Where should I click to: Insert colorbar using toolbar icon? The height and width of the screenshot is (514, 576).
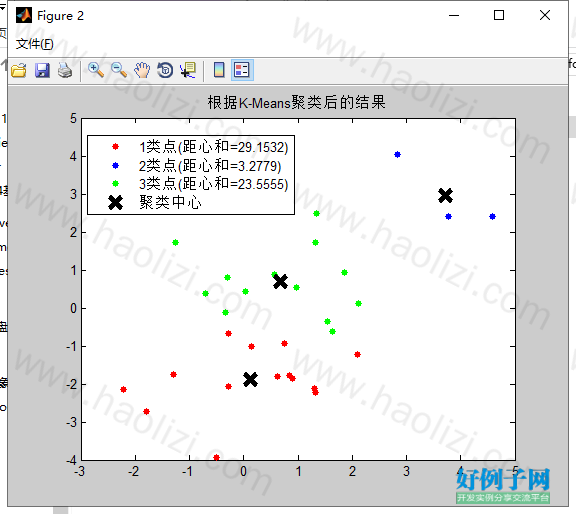pyautogui.click(x=219, y=70)
